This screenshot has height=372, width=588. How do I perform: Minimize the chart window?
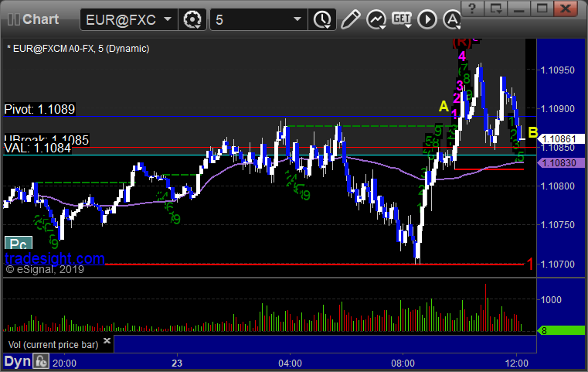(x=518, y=9)
